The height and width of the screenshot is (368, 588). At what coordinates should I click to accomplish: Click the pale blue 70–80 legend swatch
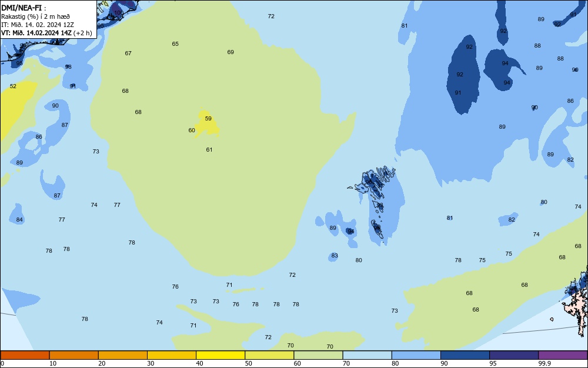[367, 355]
